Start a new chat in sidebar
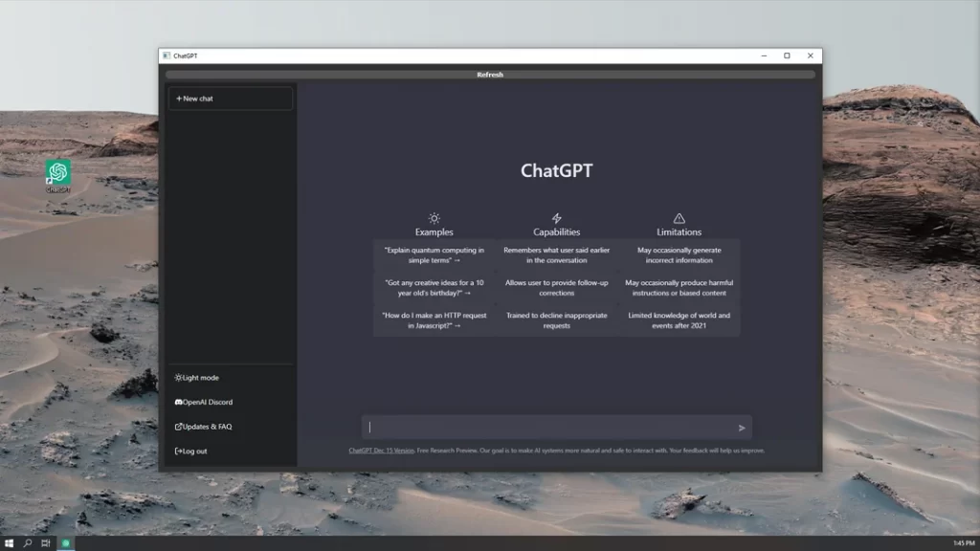Image resolution: width=980 pixels, height=551 pixels. click(x=231, y=99)
